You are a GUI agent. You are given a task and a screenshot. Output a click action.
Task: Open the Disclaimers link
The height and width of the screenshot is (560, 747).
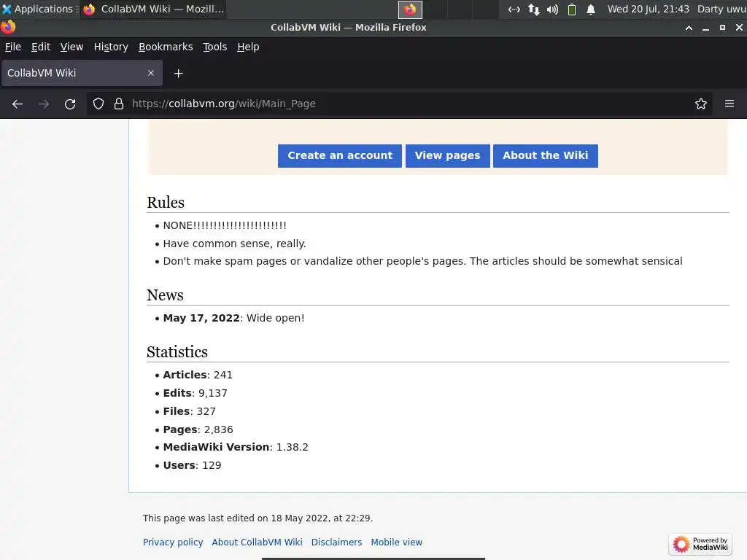point(336,542)
